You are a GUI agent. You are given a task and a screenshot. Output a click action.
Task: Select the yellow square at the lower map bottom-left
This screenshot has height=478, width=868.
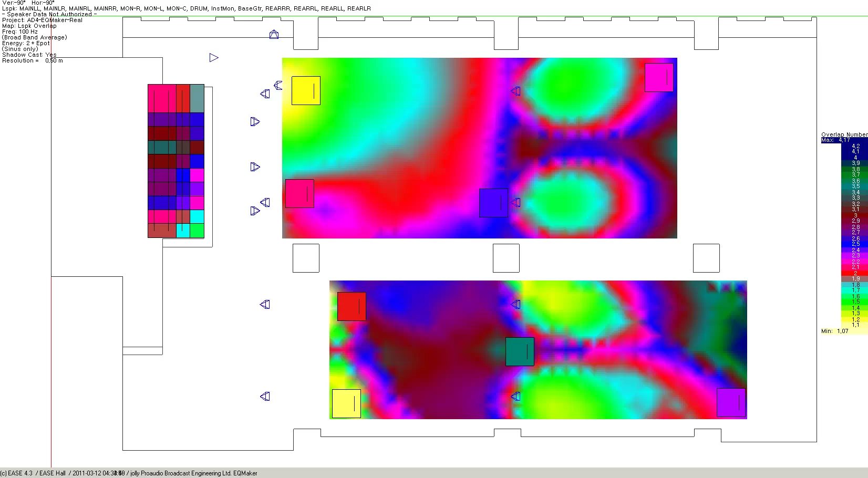pos(346,403)
